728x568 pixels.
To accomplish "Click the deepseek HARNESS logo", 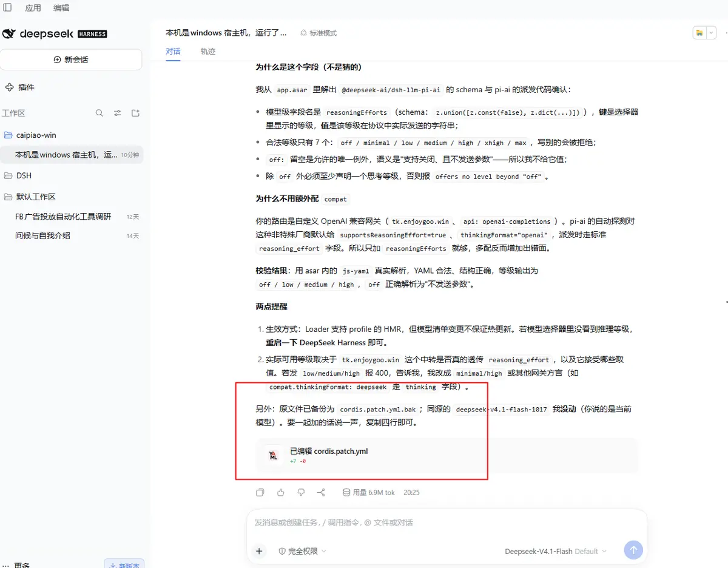I will (55, 34).
